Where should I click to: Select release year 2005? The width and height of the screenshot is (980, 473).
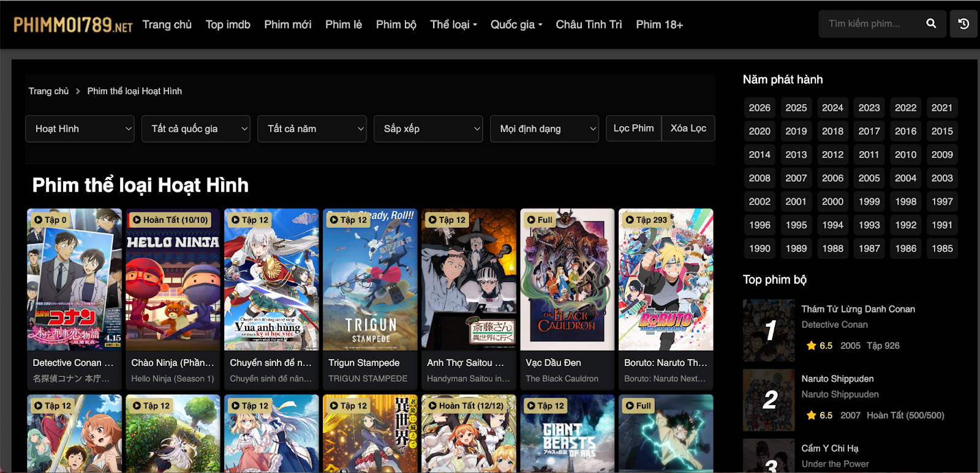869,178
